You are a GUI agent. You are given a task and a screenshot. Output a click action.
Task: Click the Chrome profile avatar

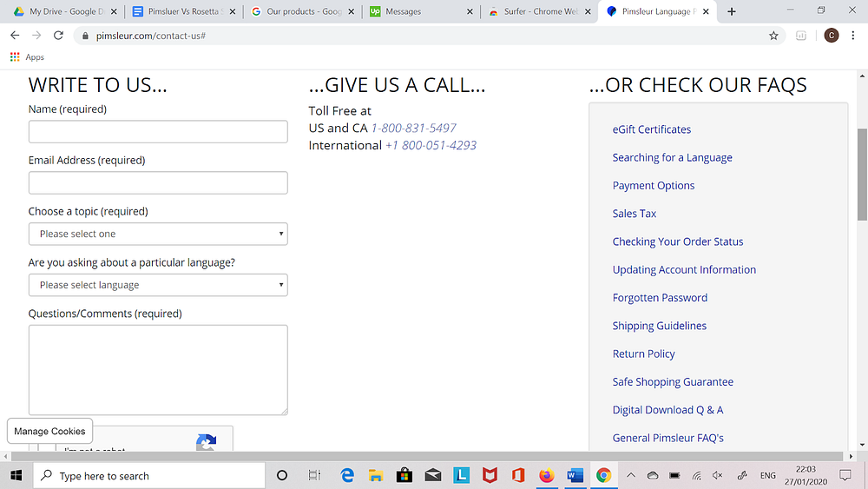(x=831, y=36)
